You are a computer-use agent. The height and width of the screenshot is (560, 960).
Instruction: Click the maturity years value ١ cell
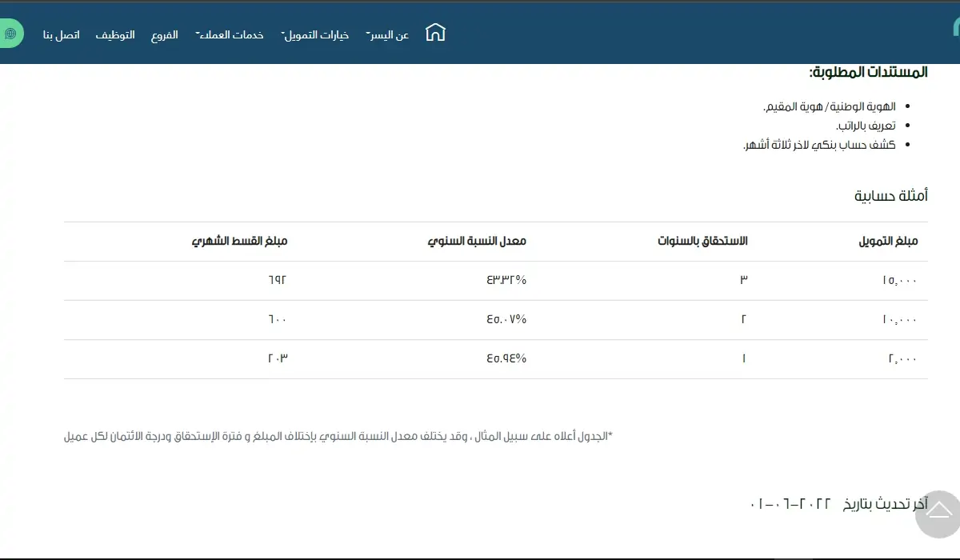[x=744, y=358]
